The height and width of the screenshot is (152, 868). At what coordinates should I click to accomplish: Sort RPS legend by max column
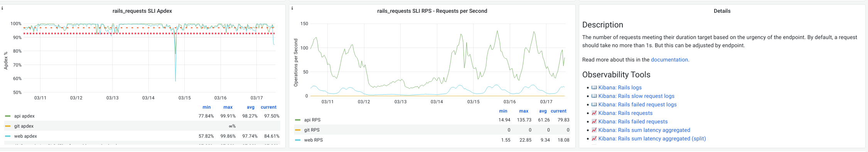pyautogui.click(x=524, y=111)
